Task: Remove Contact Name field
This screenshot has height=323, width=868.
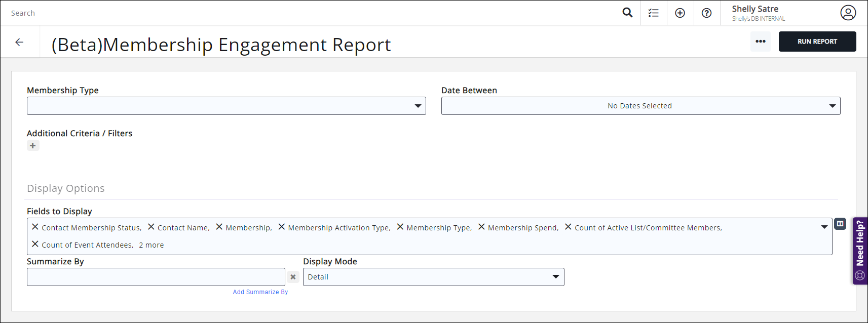Action: point(151,227)
